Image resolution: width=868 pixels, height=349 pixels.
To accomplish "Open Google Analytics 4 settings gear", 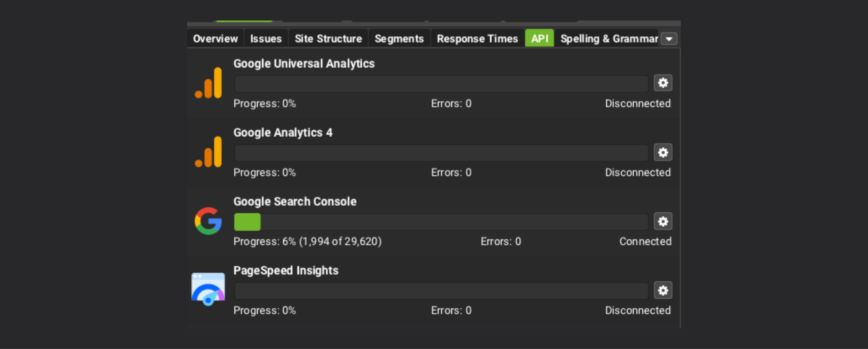I will [x=663, y=152].
